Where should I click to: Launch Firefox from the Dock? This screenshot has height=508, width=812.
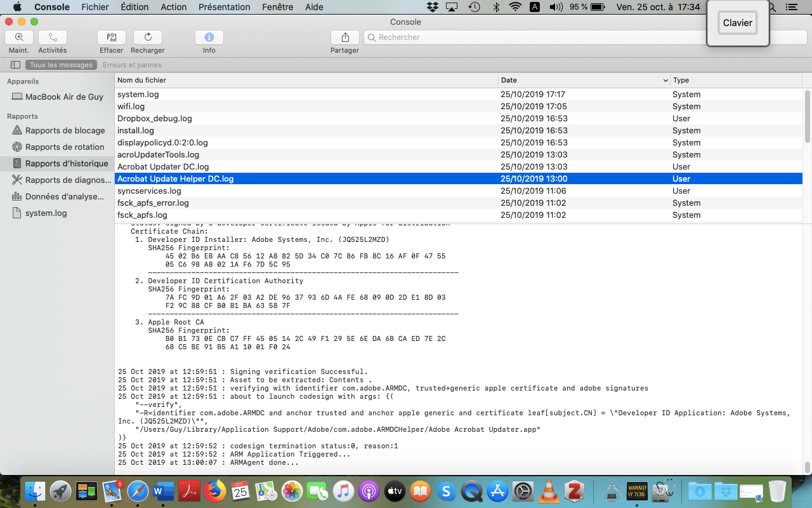click(214, 491)
